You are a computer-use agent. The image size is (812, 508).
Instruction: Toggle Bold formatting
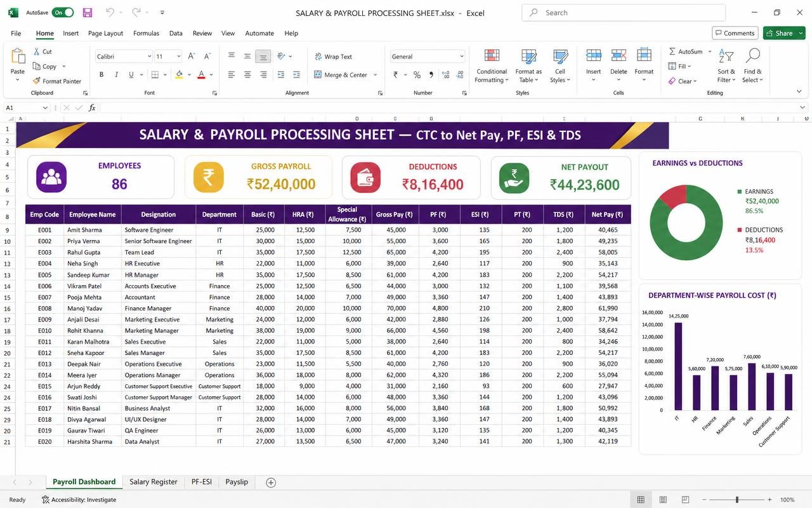[x=101, y=74]
